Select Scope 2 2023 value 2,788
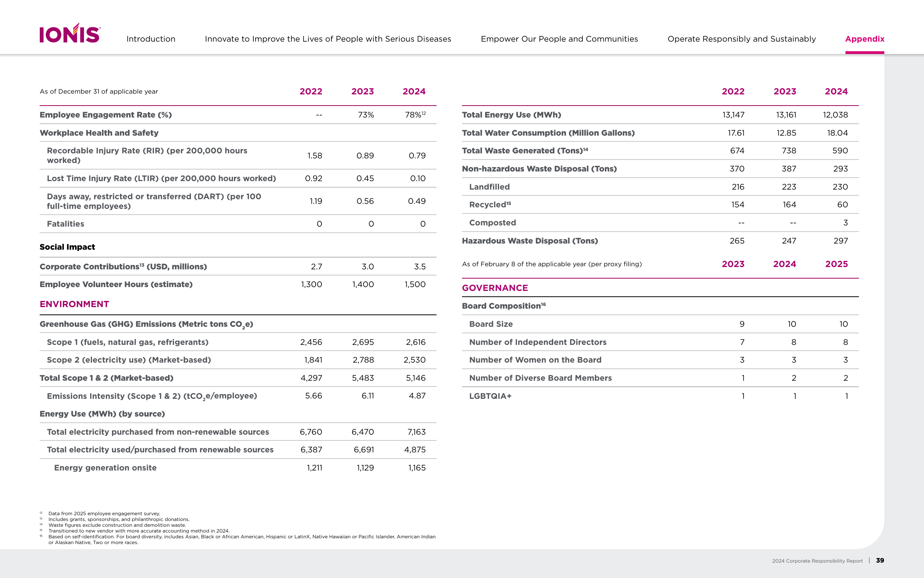The image size is (924, 578). pyautogui.click(x=363, y=360)
